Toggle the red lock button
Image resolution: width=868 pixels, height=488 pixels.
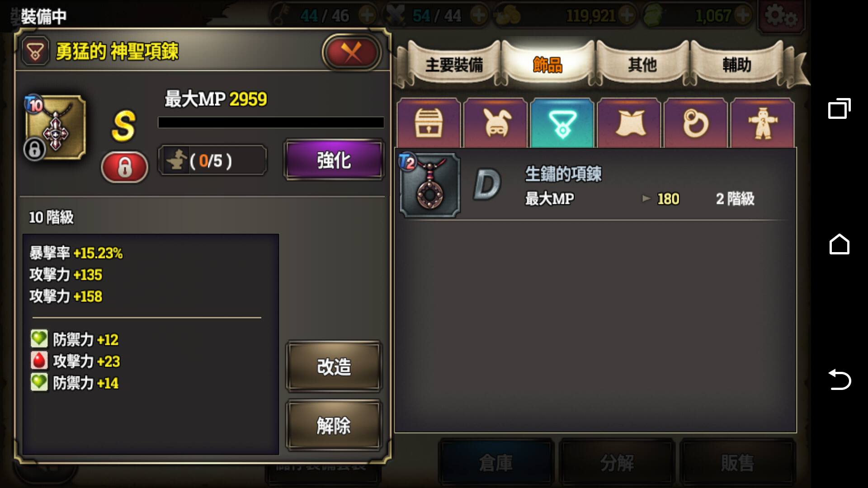click(x=124, y=167)
